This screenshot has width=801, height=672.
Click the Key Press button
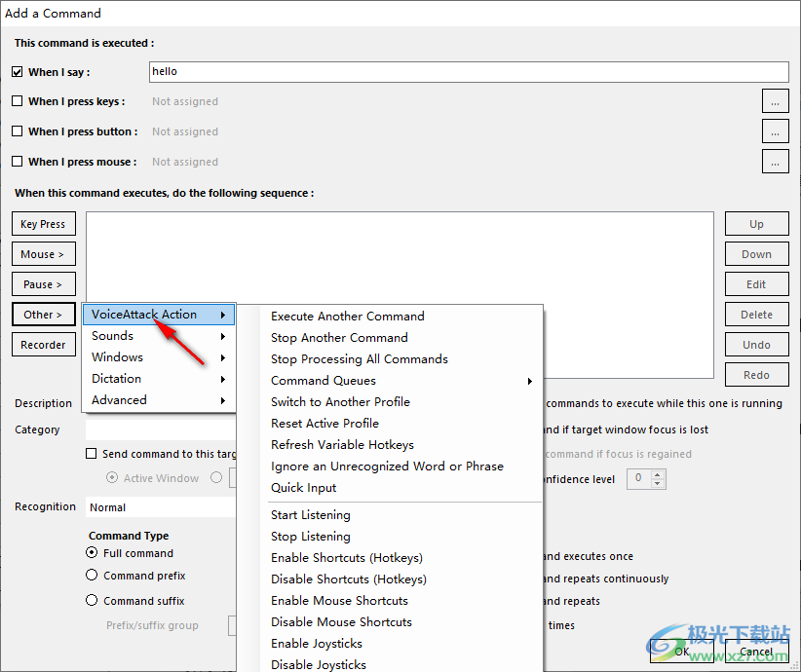click(44, 224)
